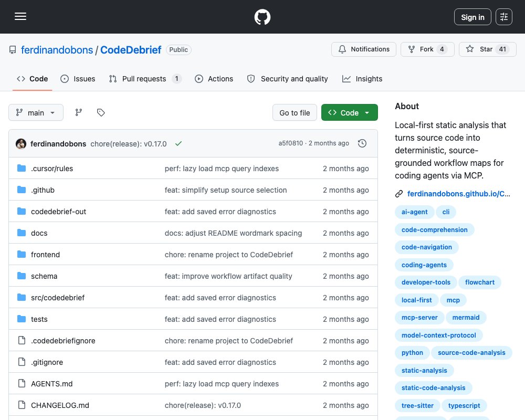Open commit 'feat: improve workflow artifact quality'
525x420 pixels.
[x=228, y=276]
